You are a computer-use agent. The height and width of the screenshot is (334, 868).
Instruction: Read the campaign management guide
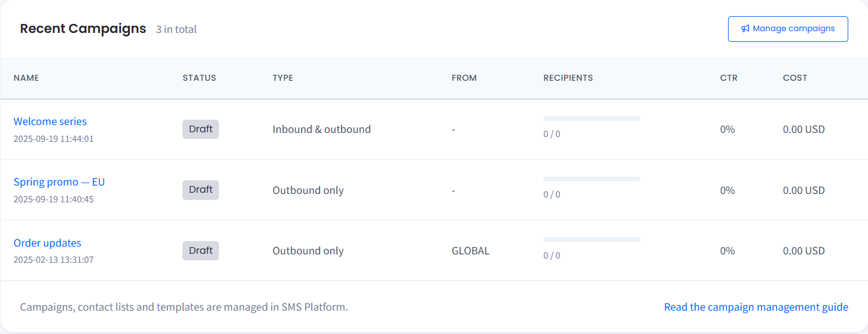tap(756, 307)
